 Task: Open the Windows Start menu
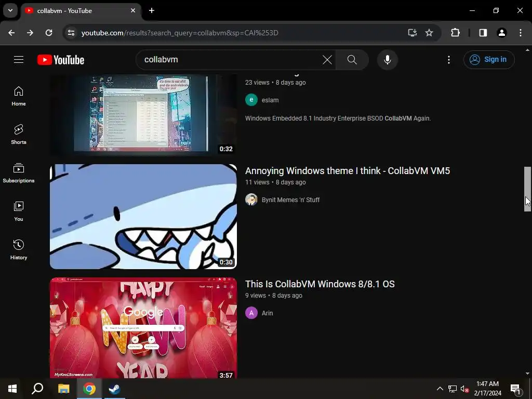click(12, 389)
